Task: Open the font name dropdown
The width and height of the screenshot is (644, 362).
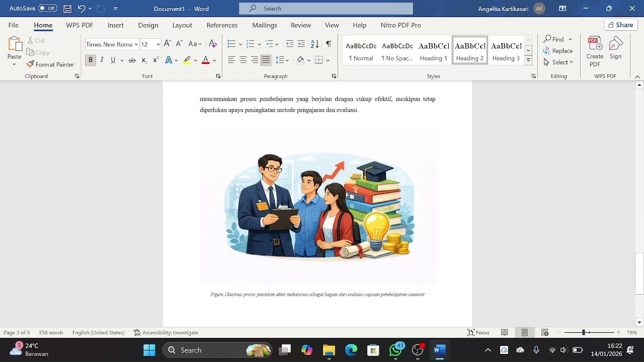Action: (136, 44)
